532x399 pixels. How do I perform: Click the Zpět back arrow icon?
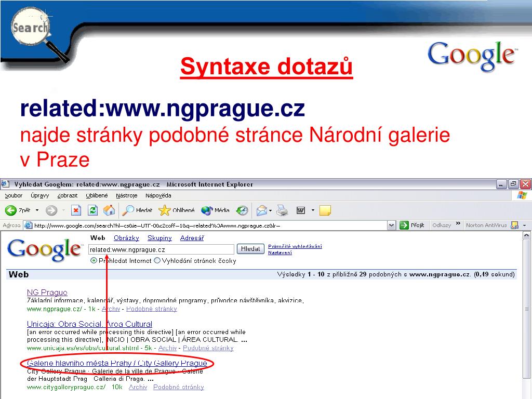coord(10,210)
